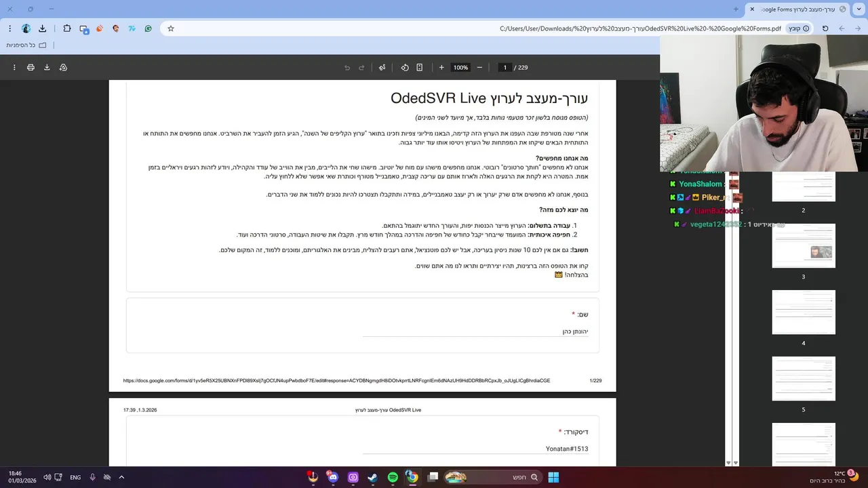Viewport: 868px width, 488px height.
Task: Open Steam from the taskbar
Action: coord(373,477)
